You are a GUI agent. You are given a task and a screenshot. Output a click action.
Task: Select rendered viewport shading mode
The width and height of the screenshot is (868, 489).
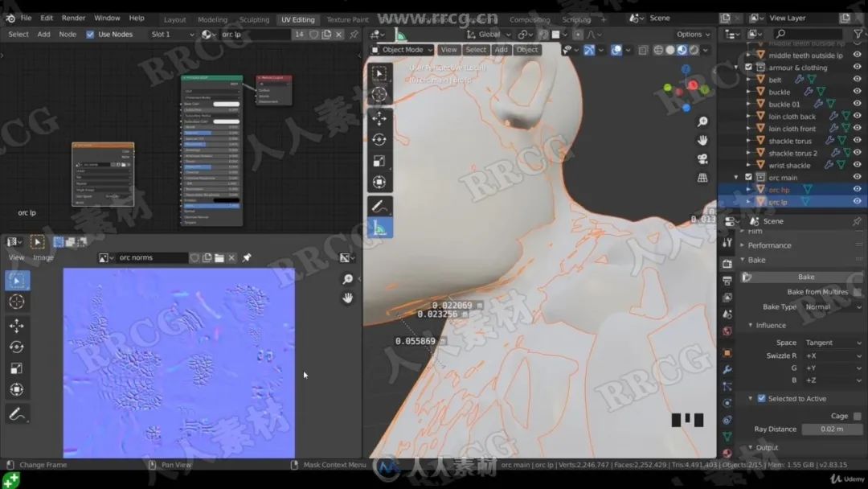click(694, 50)
